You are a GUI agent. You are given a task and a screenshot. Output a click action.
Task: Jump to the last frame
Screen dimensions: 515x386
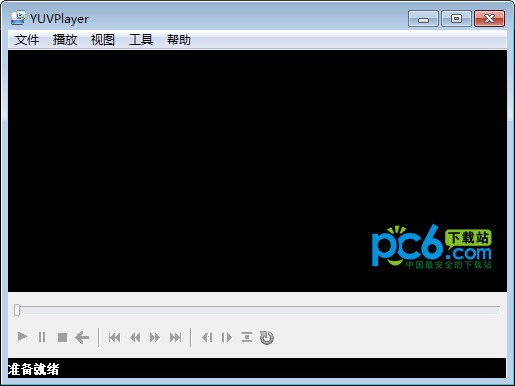click(175, 338)
